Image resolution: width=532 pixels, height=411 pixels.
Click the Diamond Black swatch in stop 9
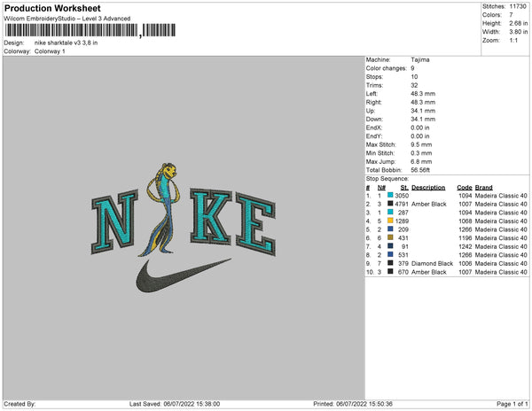pos(390,263)
